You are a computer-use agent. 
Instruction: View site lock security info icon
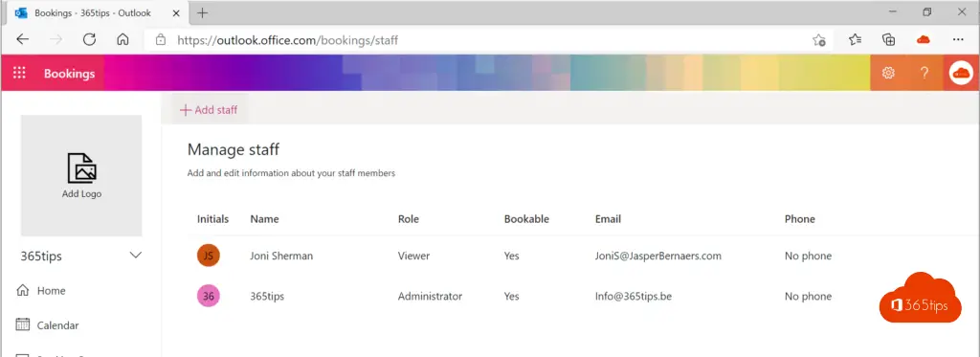click(x=161, y=40)
